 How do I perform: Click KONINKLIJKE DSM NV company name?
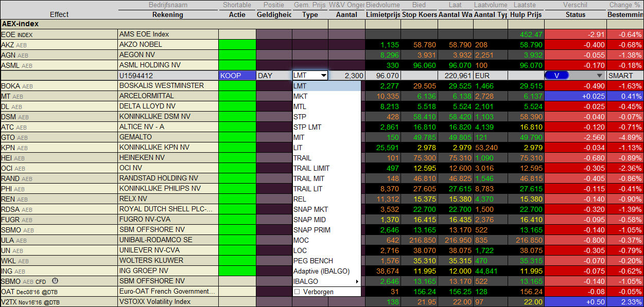tap(156, 117)
